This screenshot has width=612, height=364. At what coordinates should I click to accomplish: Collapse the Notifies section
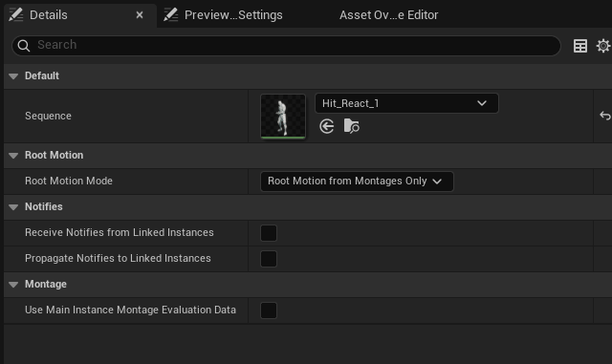13,206
